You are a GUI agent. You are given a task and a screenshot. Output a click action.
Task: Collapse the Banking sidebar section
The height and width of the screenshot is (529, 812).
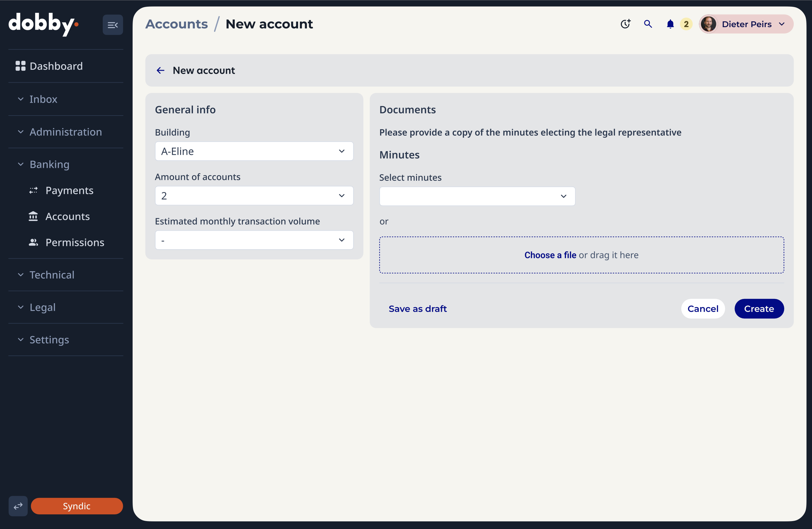click(49, 164)
